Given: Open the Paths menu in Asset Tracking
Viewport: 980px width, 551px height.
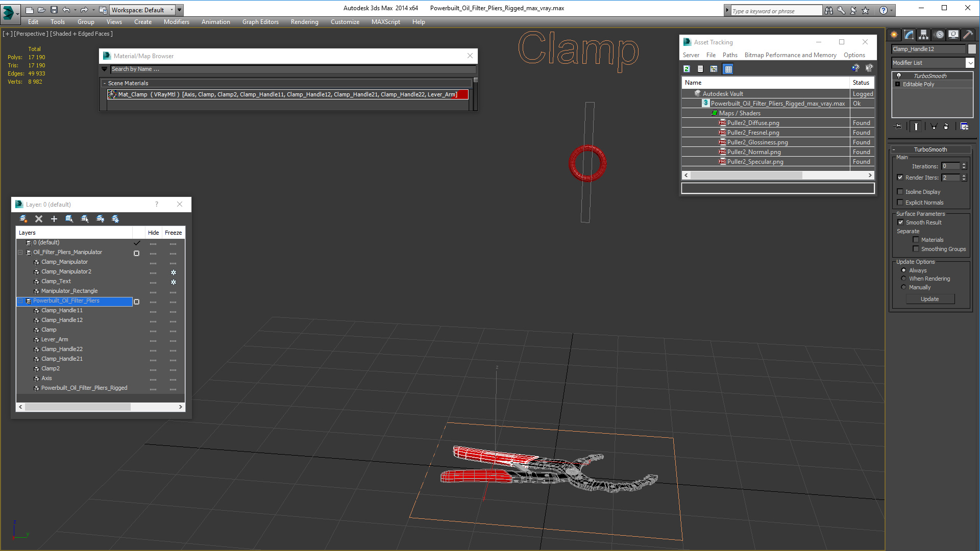Looking at the screenshot, I should 730,55.
